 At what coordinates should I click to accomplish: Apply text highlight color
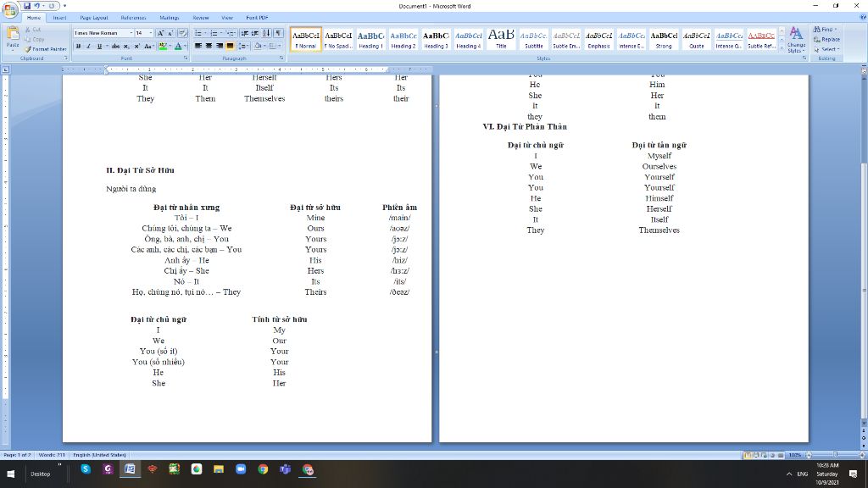(163, 46)
